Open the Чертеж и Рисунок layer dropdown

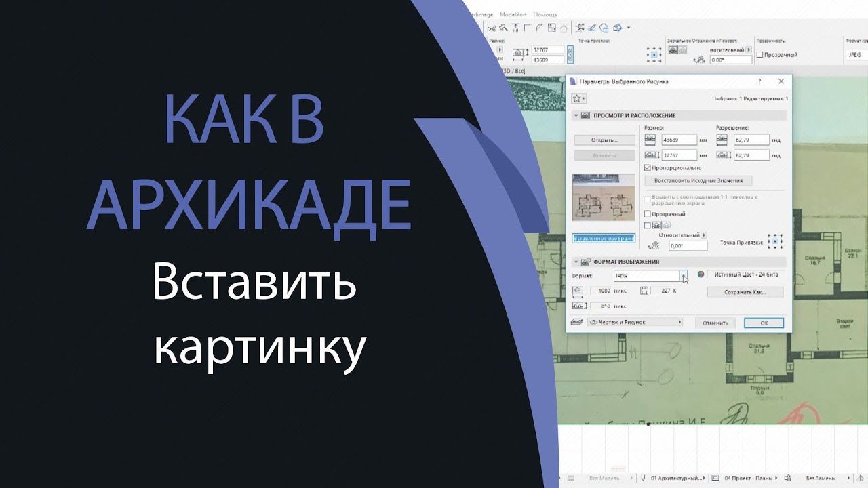pyautogui.click(x=635, y=323)
